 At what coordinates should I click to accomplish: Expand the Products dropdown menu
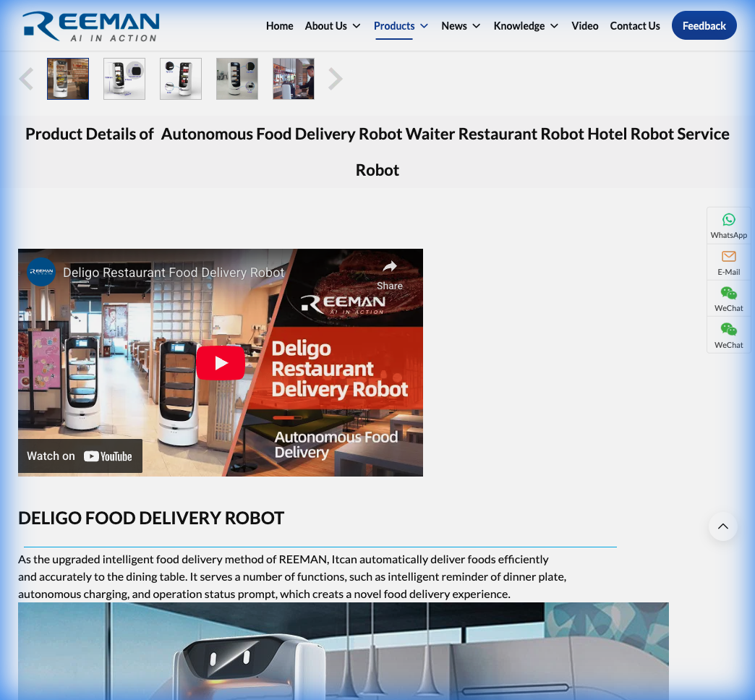pos(401,25)
